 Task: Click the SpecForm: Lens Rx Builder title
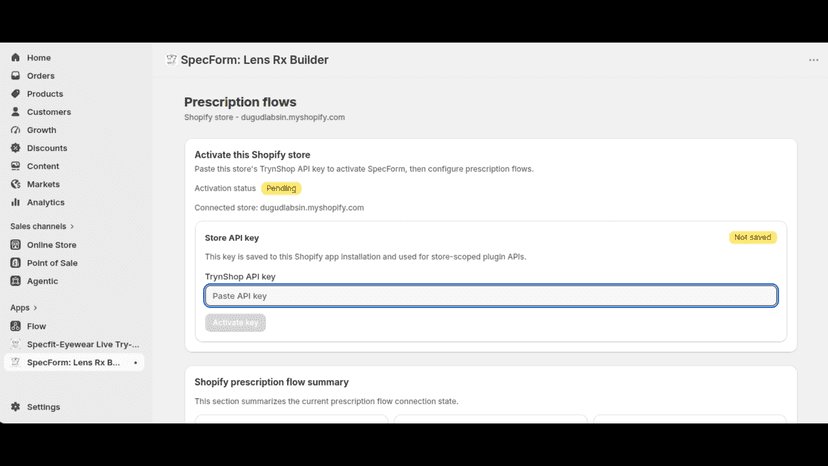255,60
